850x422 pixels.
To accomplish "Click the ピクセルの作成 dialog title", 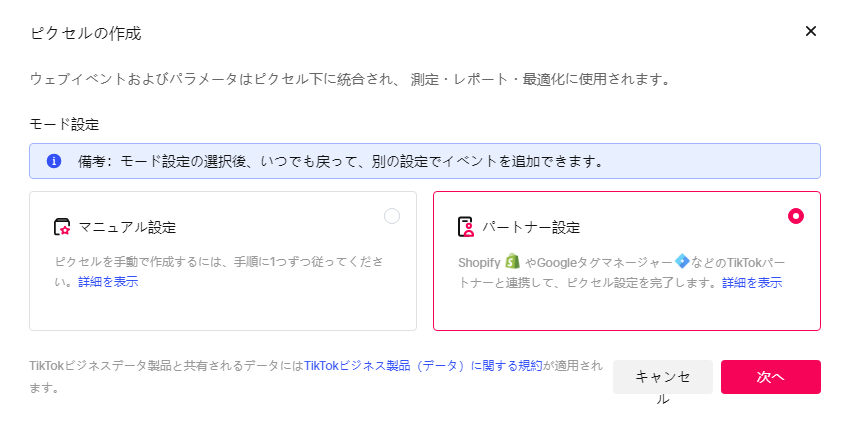I will [x=86, y=34].
